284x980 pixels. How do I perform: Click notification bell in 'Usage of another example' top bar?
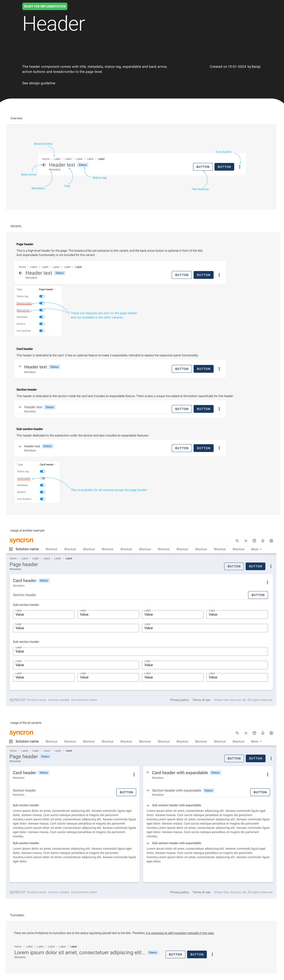(x=263, y=541)
